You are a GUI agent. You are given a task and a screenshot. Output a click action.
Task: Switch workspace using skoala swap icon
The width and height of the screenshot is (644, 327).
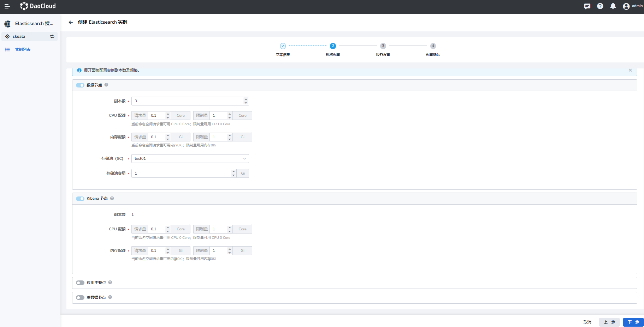click(52, 37)
